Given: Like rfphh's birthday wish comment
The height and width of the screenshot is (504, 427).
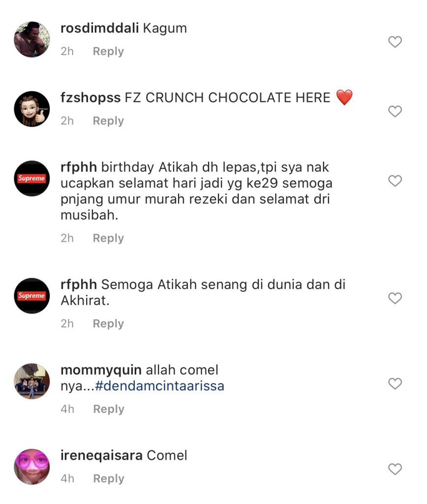Looking at the screenshot, I should coord(395,181).
